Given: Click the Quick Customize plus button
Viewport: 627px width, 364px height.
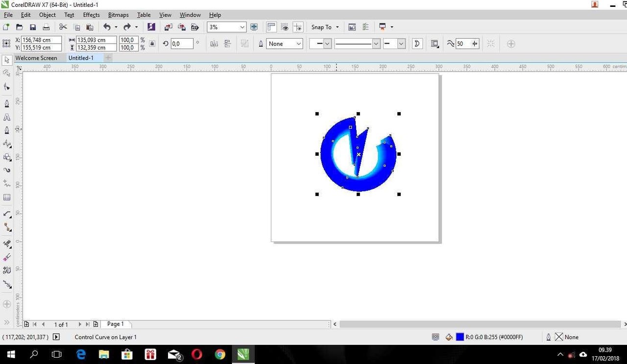Looking at the screenshot, I should point(511,44).
